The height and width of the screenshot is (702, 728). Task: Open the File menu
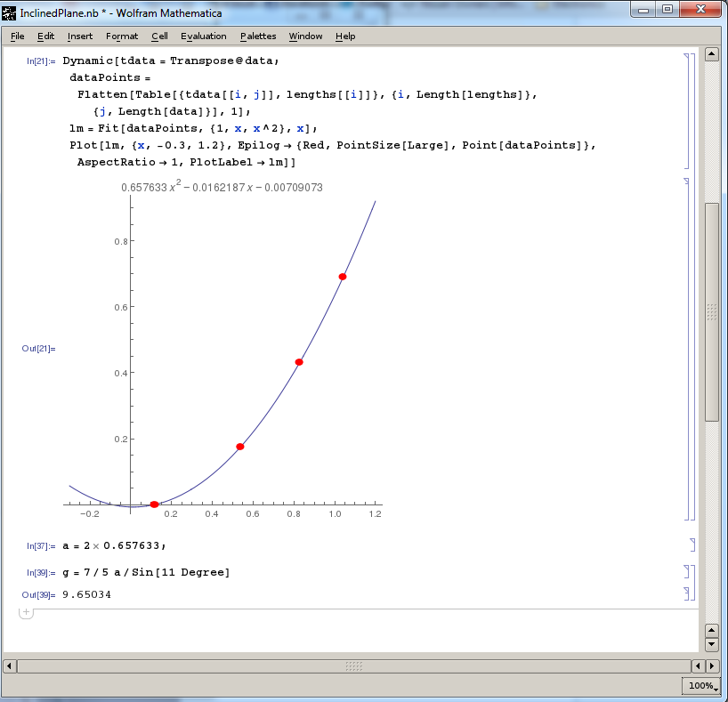click(x=17, y=36)
